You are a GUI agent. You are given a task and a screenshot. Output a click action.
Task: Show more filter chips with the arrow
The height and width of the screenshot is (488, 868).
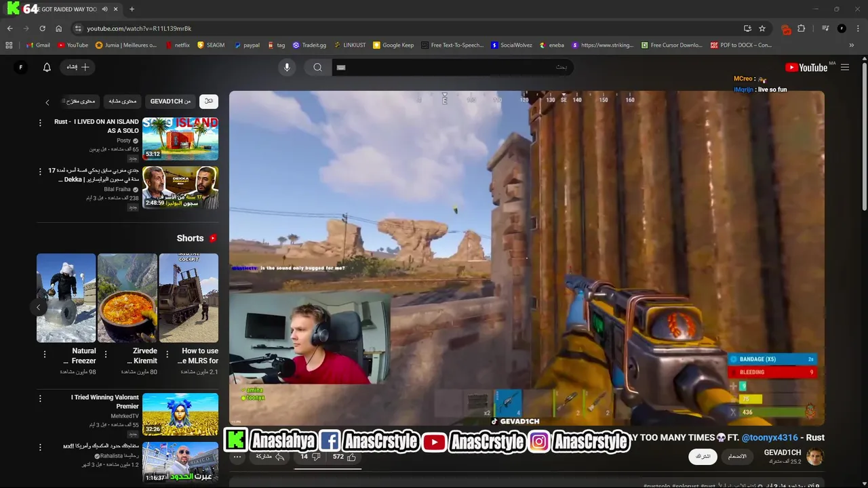[47, 102]
